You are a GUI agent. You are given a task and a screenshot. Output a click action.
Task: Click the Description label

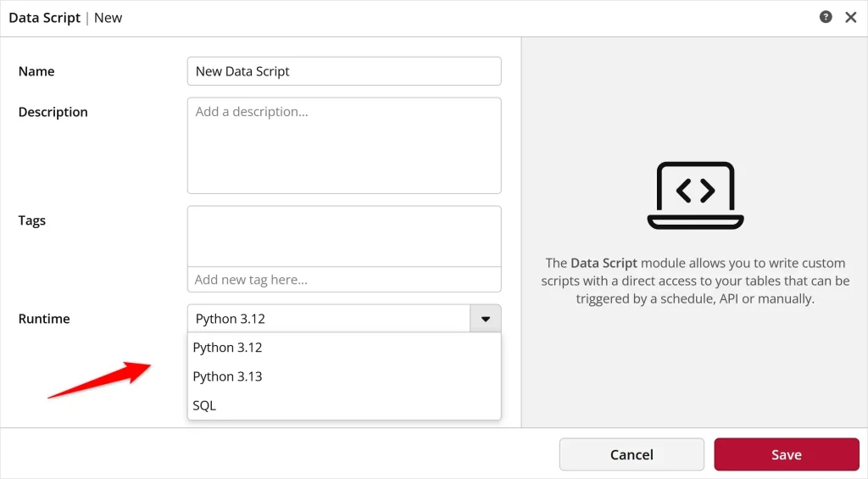tap(53, 112)
